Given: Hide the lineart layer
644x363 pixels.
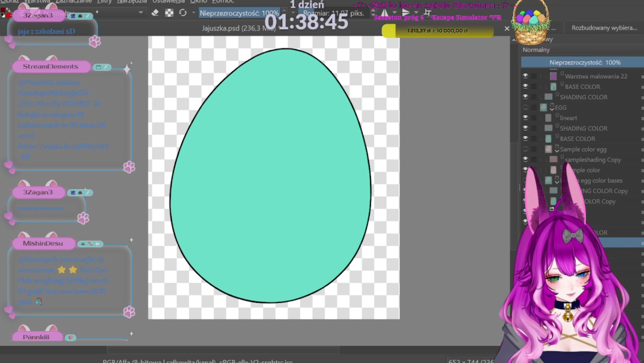Looking at the screenshot, I should coord(525,118).
